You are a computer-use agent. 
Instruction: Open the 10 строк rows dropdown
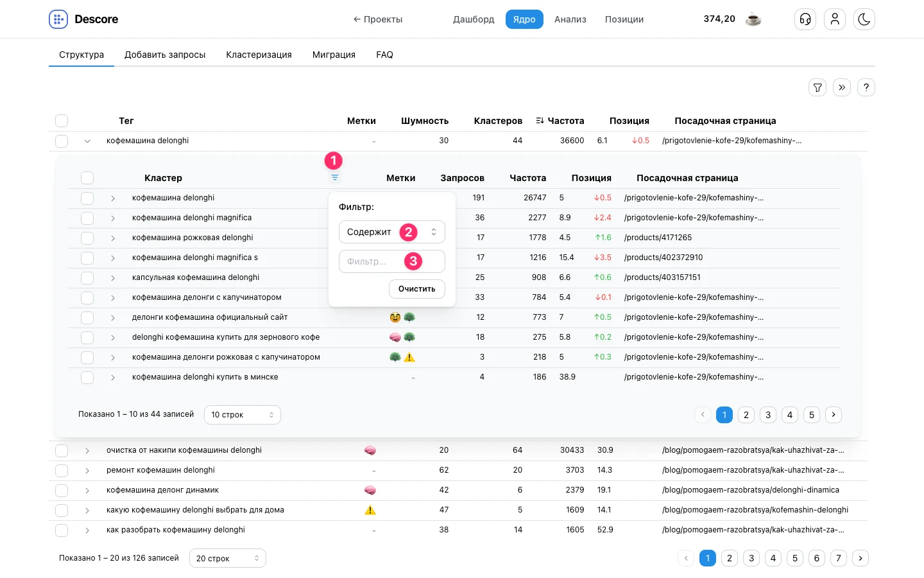click(243, 415)
